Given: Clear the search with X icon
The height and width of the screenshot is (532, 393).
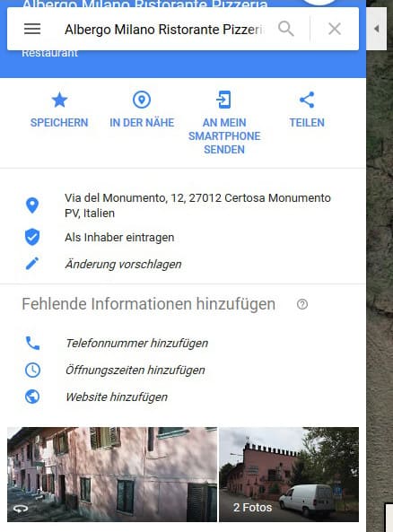Looking at the screenshot, I should 335,30.
